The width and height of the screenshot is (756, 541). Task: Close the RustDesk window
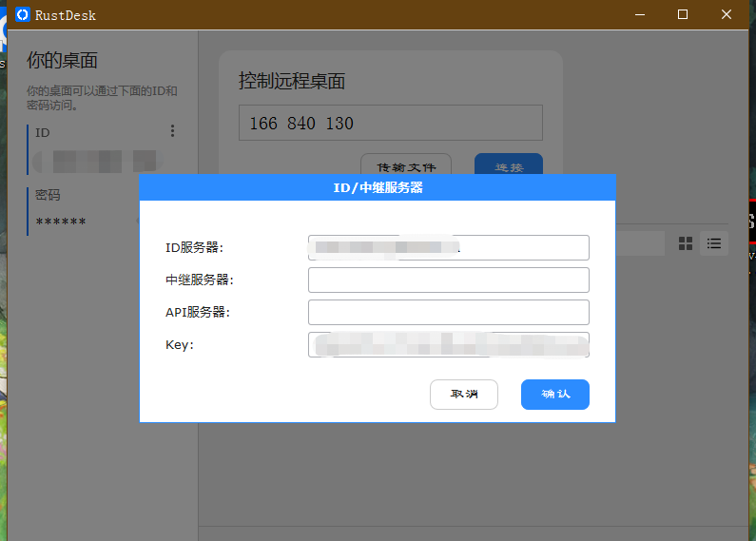(x=727, y=14)
